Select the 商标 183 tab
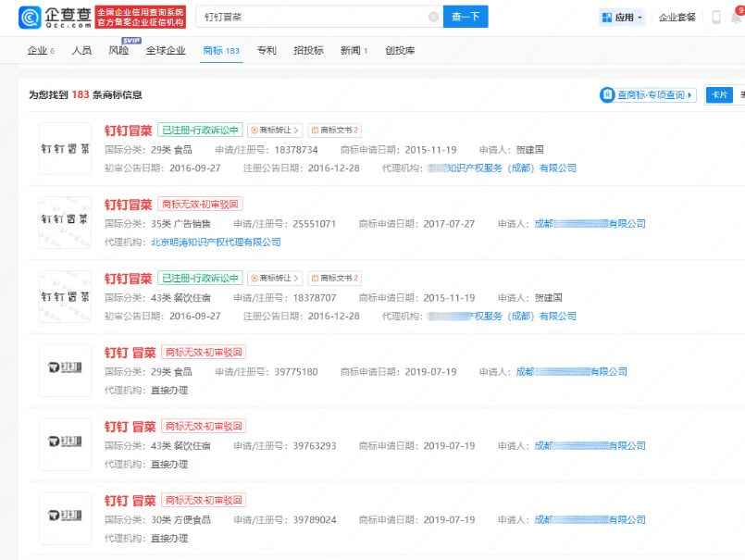 (x=221, y=50)
